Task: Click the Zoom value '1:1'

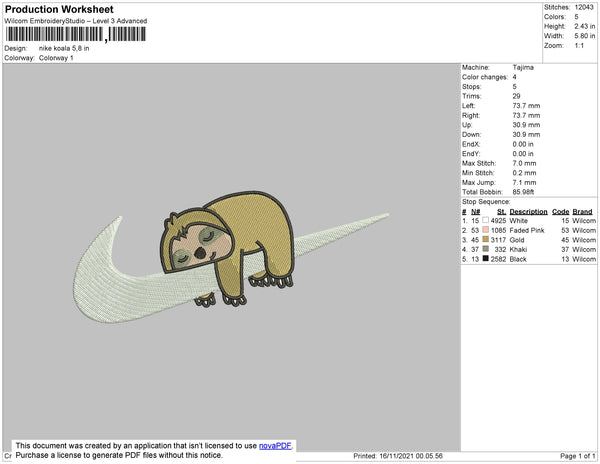Action: 579,46
